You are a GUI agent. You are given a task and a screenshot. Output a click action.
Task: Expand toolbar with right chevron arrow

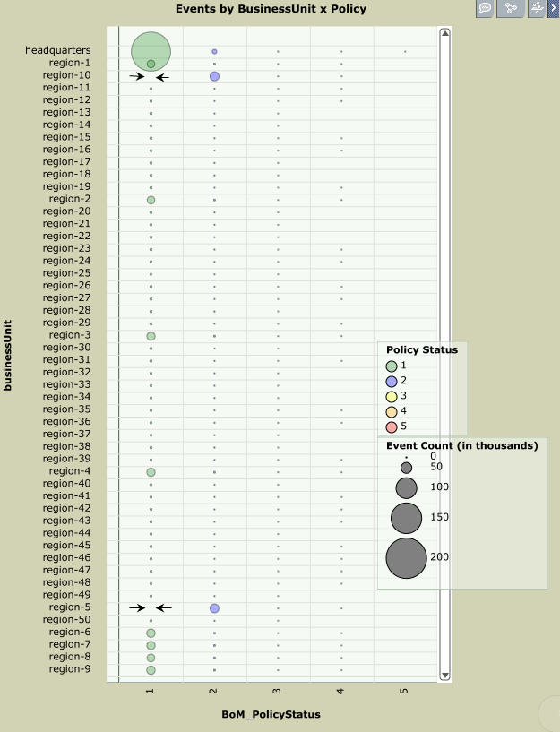click(x=554, y=8)
